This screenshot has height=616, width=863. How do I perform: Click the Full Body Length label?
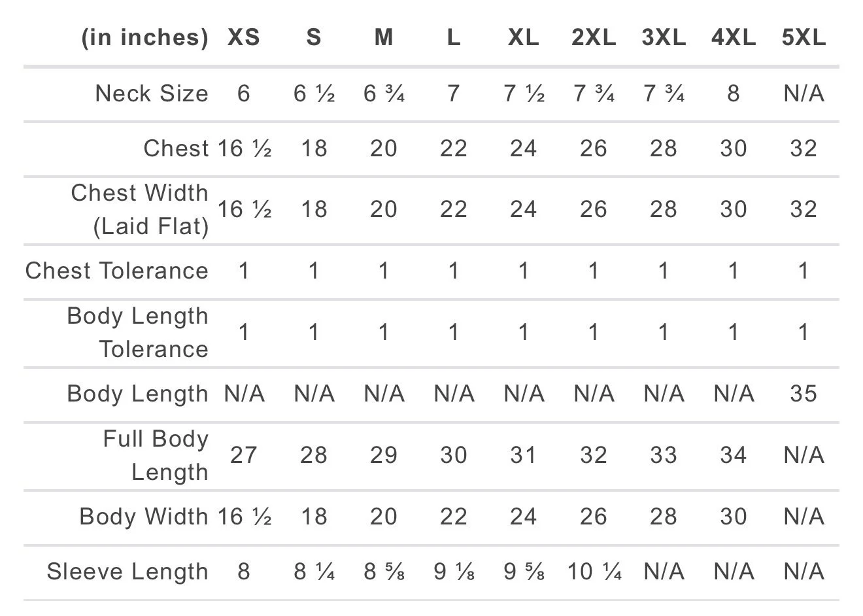pos(156,455)
